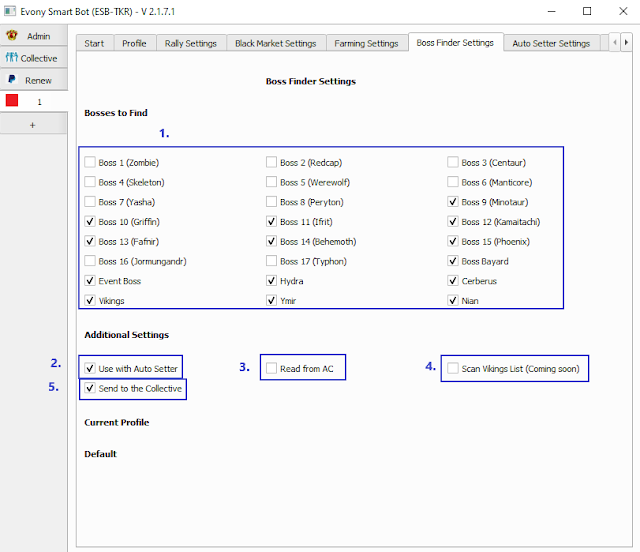Check Boss 3 (Centaur)
The height and width of the screenshot is (552, 640).
(453, 162)
